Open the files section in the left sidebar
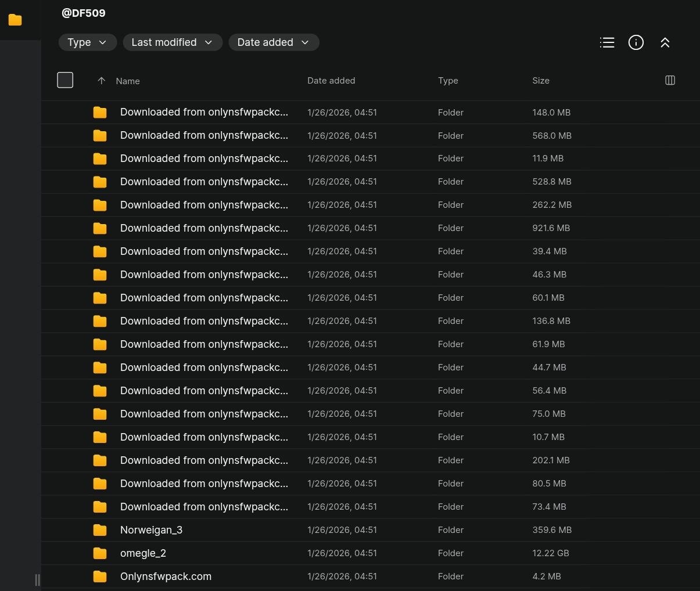Screen dimensions: 700x591 click(x=15, y=20)
